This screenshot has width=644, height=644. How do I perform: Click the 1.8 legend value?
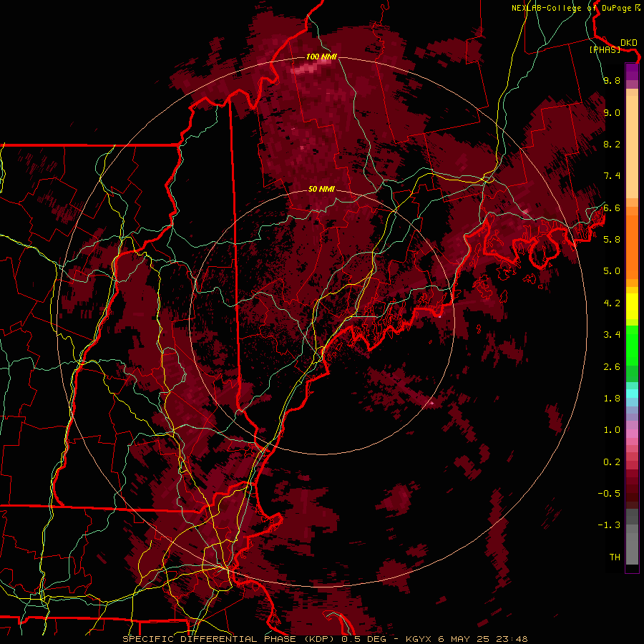tap(612, 398)
